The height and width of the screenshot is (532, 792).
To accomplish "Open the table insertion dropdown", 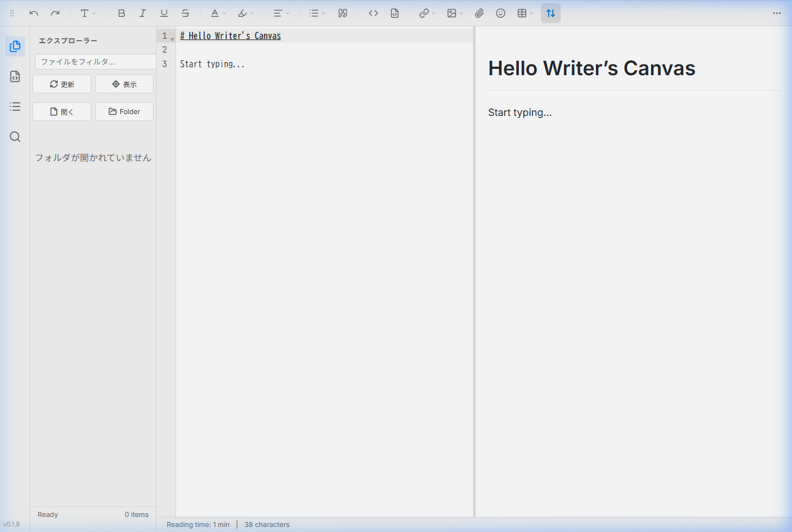I will point(525,13).
